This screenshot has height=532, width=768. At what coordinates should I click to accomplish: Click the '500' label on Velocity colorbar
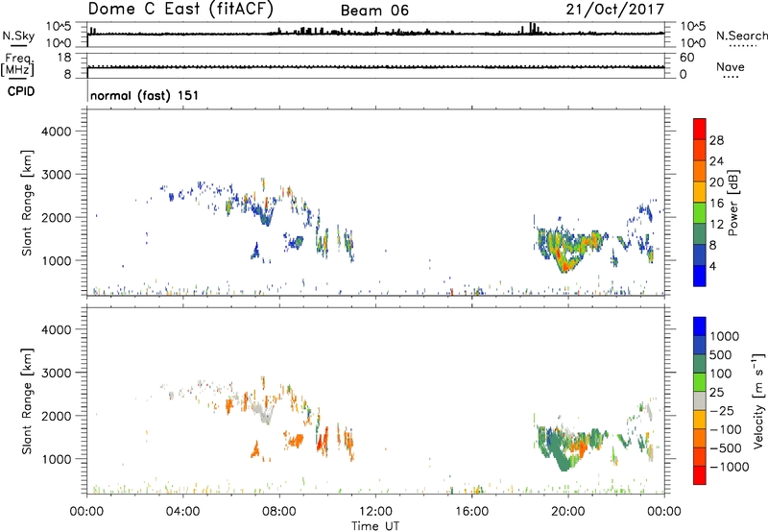[x=720, y=355]
